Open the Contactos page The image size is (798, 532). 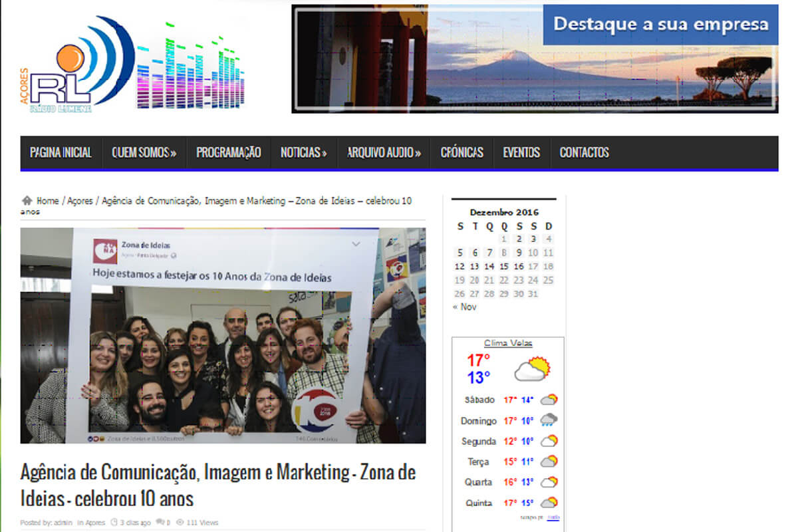click(x=584, y=152)
